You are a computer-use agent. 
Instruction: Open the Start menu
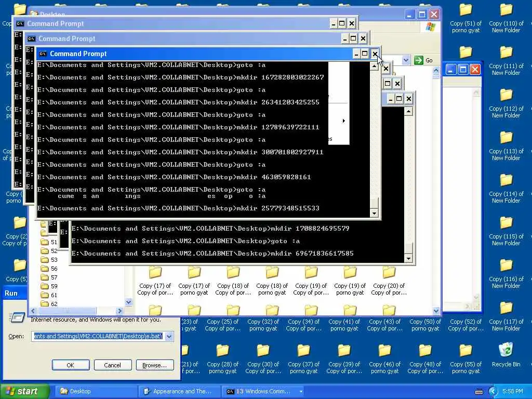pyautogui.click(x=24, y=392)
